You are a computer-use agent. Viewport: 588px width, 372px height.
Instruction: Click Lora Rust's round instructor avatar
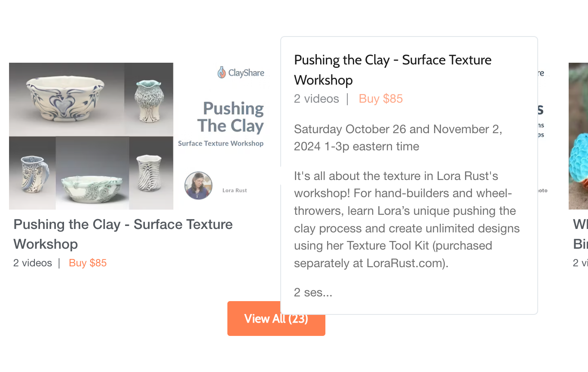tap(199, 186)
